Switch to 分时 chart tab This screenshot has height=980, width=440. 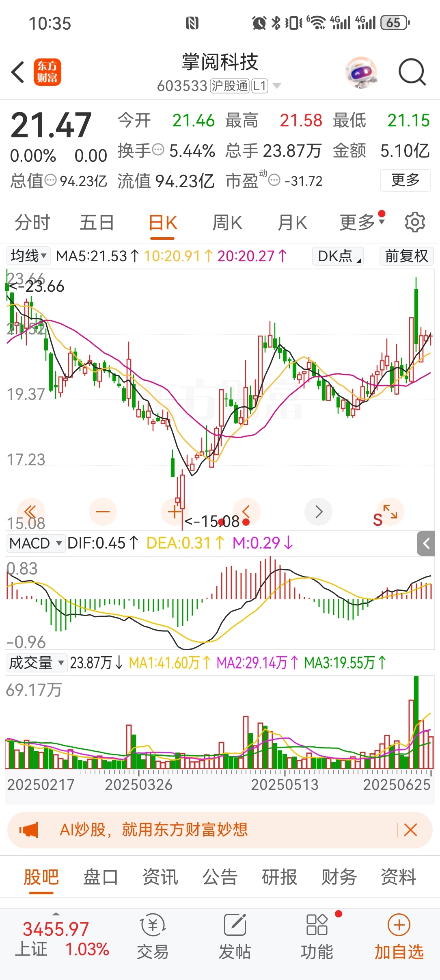[x=32, y=222]
